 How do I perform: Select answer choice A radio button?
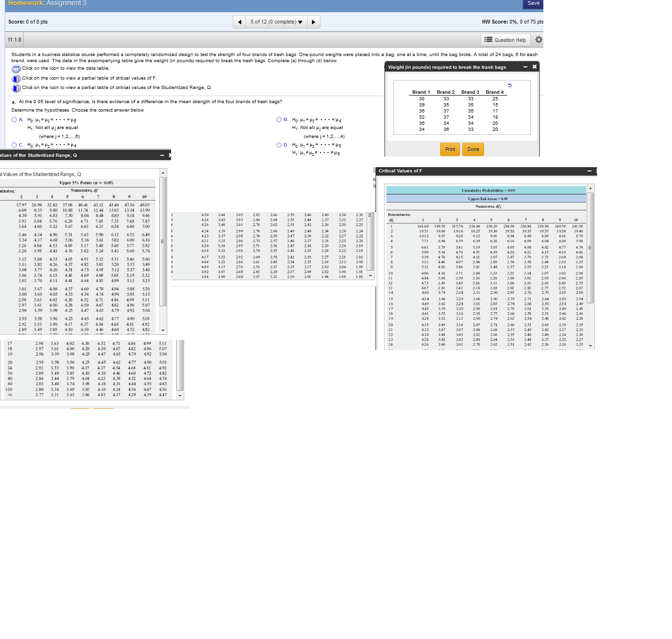click(x=15, y=119)
